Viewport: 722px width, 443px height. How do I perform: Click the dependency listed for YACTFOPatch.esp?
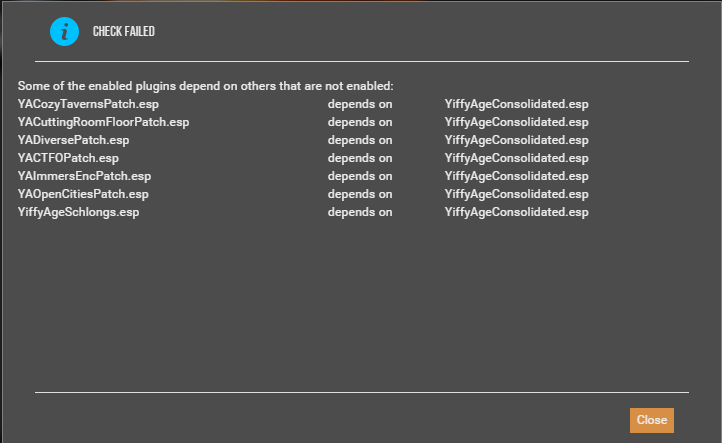click(x=517, y=158)
